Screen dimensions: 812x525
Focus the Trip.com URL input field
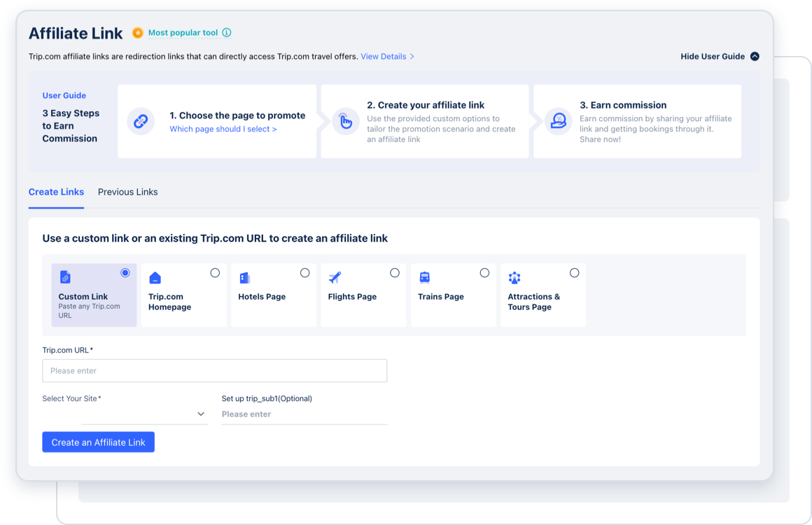(215, 371)
